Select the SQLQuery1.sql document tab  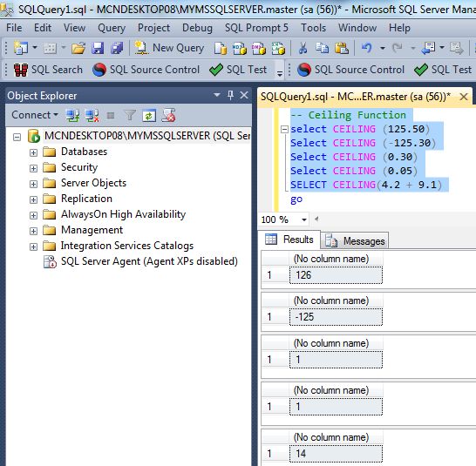(x=356, y=97)
